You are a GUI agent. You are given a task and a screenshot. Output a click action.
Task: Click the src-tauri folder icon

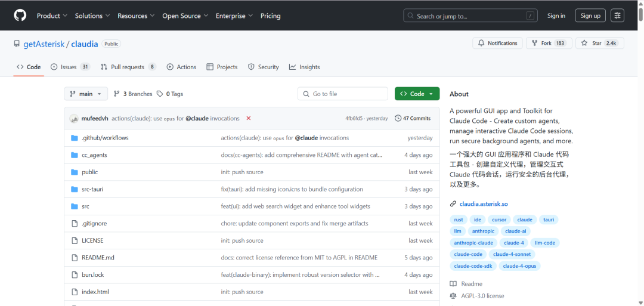tap(75, 189)
